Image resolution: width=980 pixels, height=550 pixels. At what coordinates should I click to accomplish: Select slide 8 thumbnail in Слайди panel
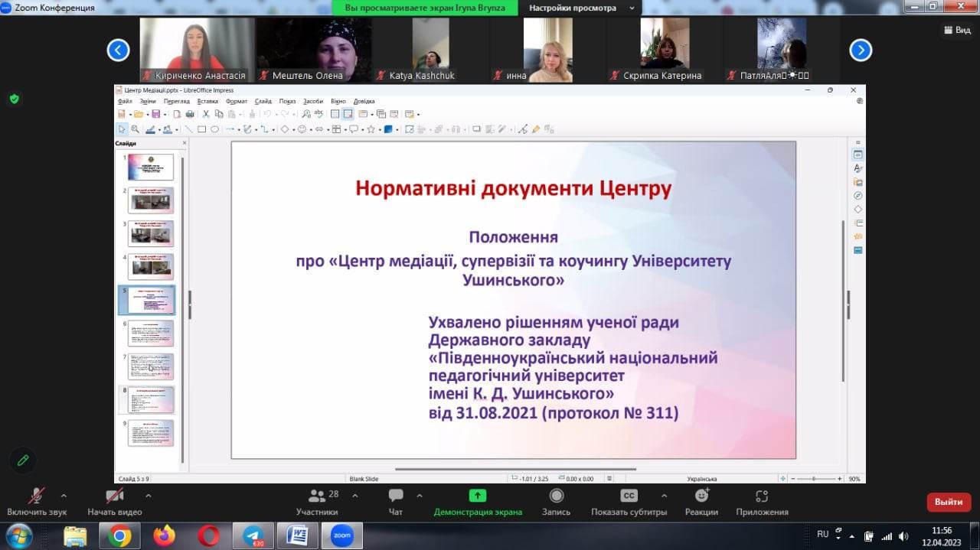point(151,399)
